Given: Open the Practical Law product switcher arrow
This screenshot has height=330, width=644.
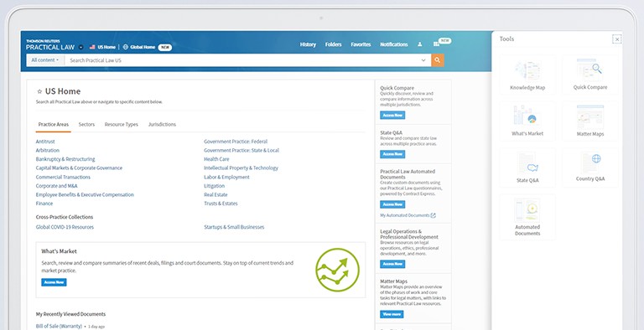Looking at the screenshot, I should [x=80, y=47].
